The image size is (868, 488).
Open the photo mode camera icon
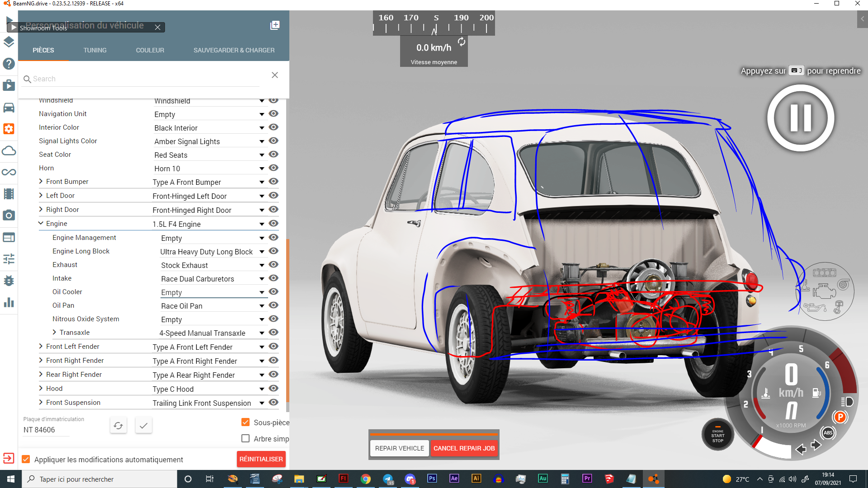9,216
